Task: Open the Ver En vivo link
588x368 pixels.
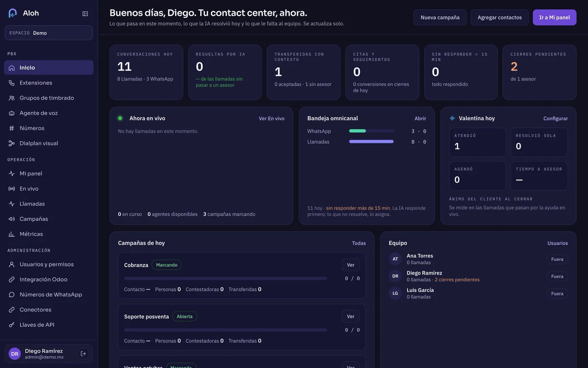Action: (272, 119)
